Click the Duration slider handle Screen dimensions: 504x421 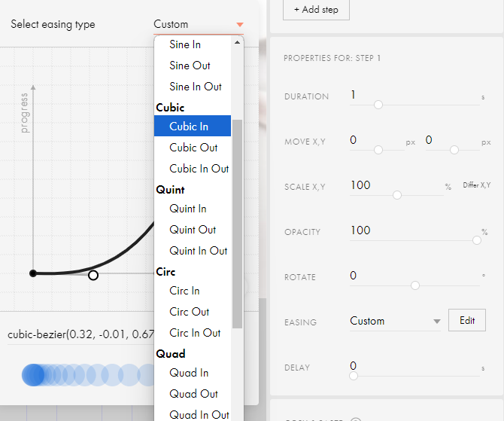(378, 105)
